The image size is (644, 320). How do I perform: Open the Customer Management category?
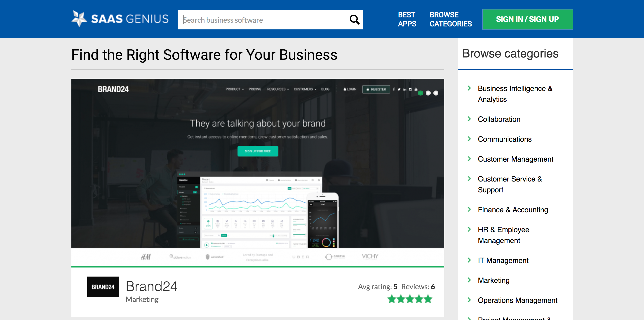click(515, 159)
